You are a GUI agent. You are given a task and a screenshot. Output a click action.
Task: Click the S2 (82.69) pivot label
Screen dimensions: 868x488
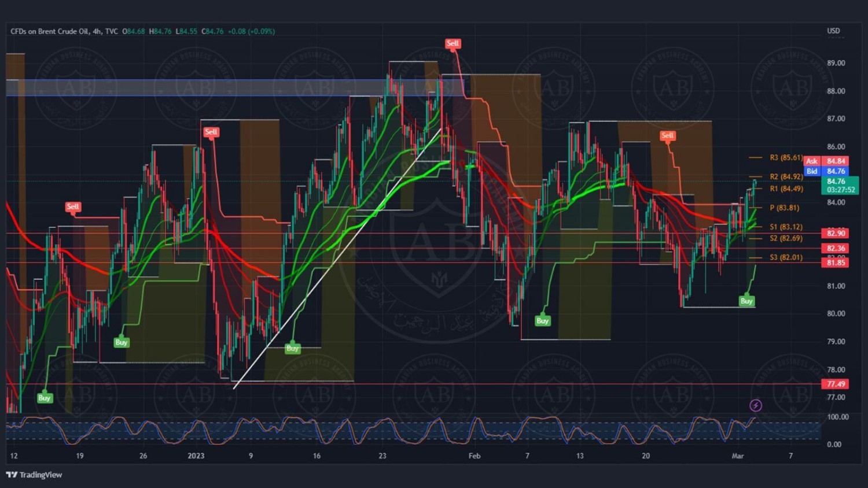786,238
